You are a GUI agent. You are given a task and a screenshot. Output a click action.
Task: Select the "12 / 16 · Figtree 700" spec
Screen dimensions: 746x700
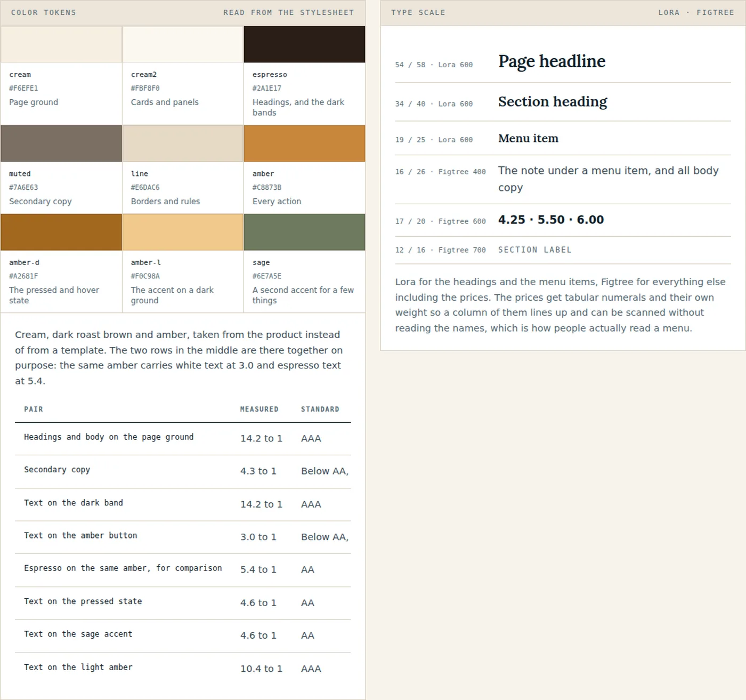[440, 250]
